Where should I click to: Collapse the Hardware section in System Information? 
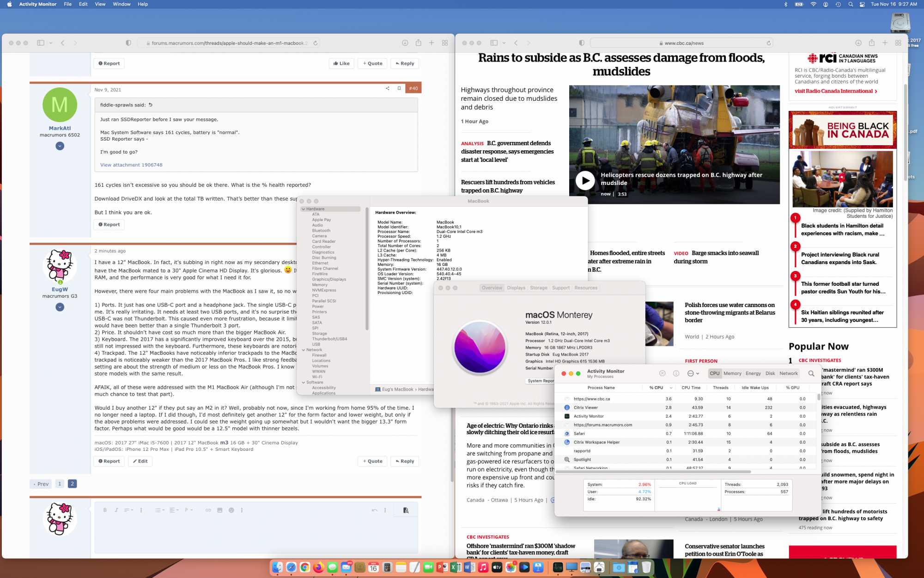click(x=304, y=209)
